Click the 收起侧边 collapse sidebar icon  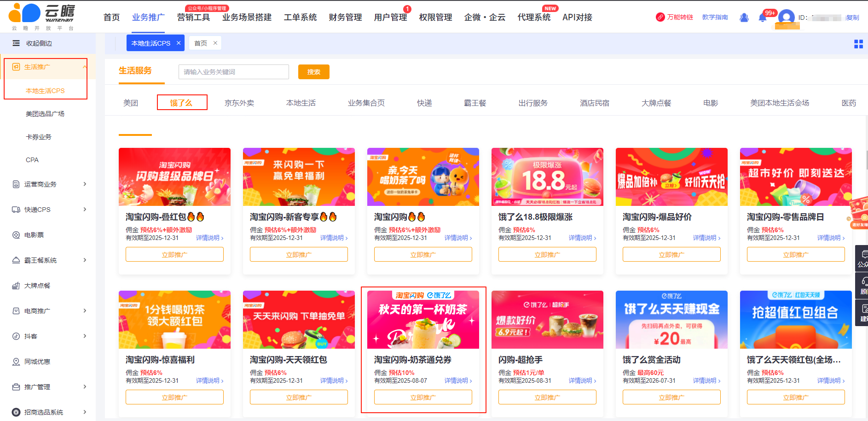point(16,43)
